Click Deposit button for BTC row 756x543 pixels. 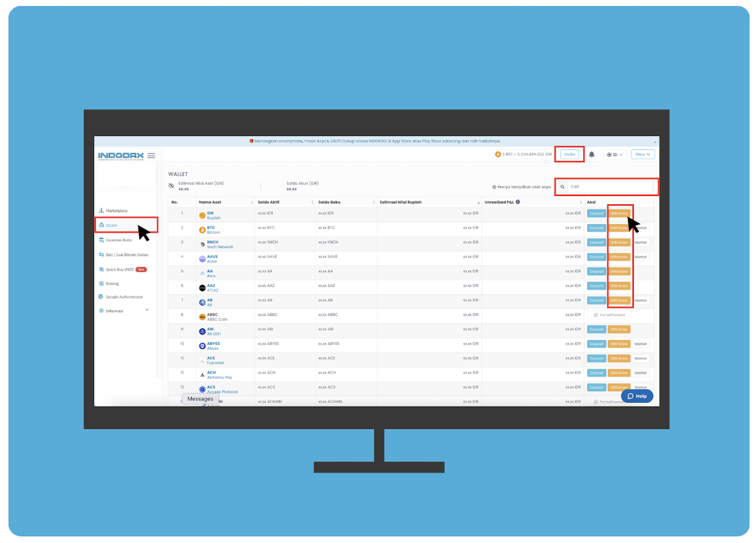point(596,228)
